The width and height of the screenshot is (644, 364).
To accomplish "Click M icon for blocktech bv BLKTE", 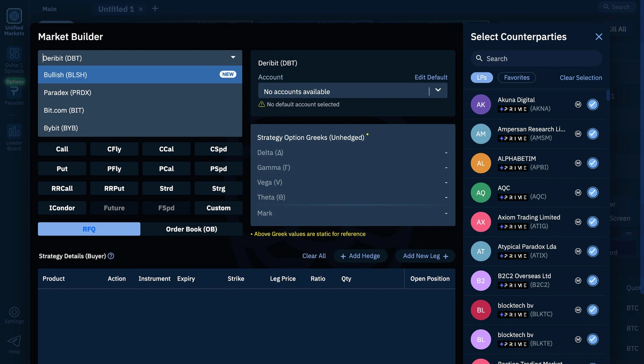I will pos(578,339).
